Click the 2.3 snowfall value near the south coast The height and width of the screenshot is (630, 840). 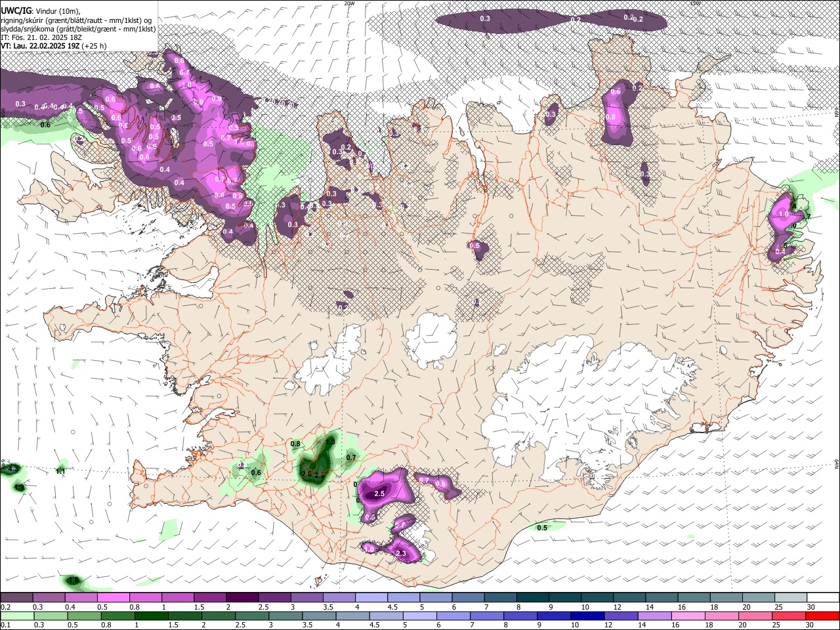click(x=402, y=554)
